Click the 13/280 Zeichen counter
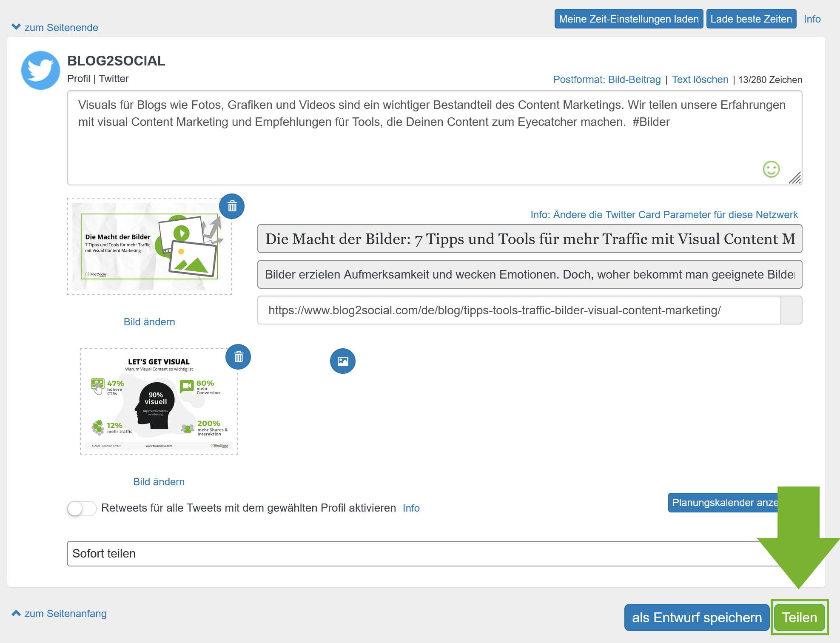The height and width of the screenshot is (643, 840). pyautogui.click(x=770, y=80)
